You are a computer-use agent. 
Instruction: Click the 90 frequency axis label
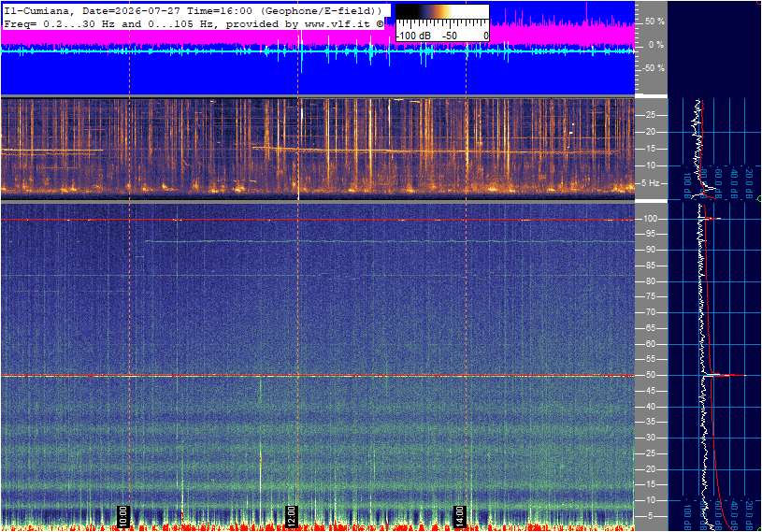tap(650, 250)
